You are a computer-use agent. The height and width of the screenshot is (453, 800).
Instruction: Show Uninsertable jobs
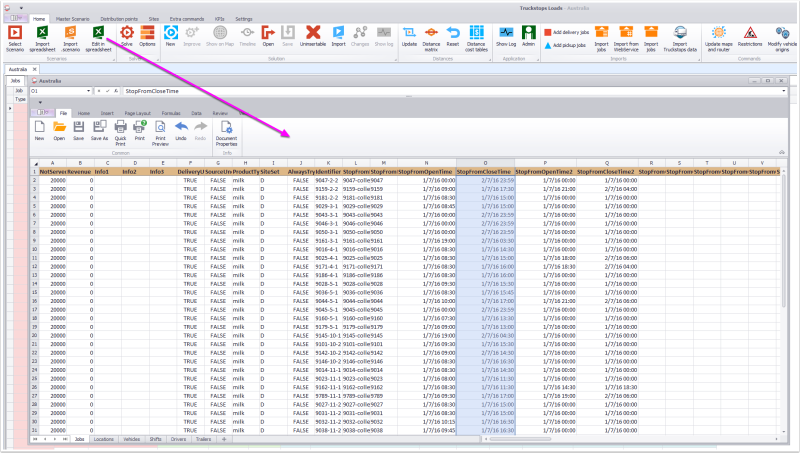(313, 33)
